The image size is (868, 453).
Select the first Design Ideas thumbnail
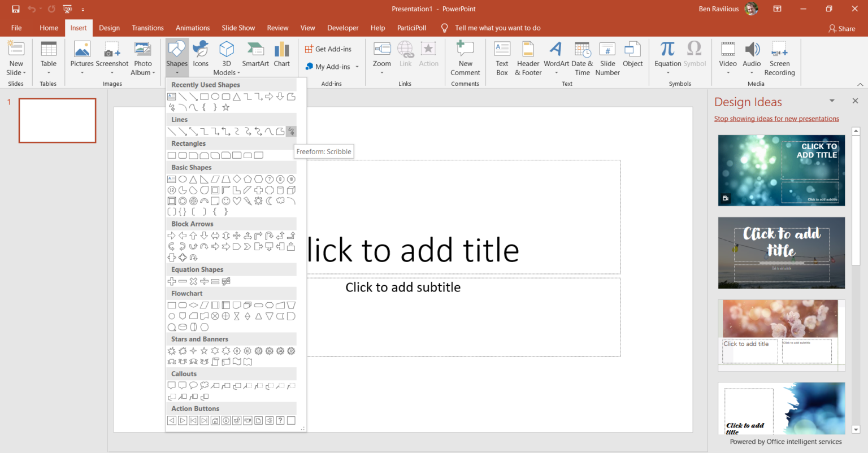781,171
